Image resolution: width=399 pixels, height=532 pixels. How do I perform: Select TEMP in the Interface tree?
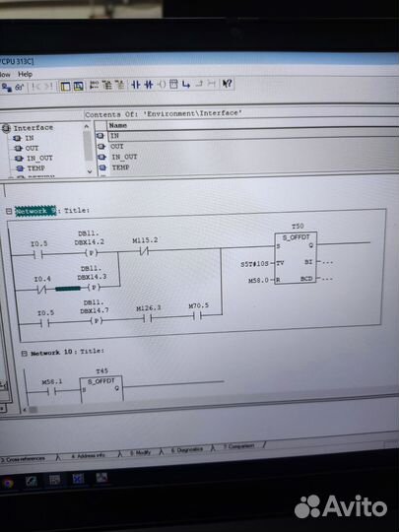36,168
